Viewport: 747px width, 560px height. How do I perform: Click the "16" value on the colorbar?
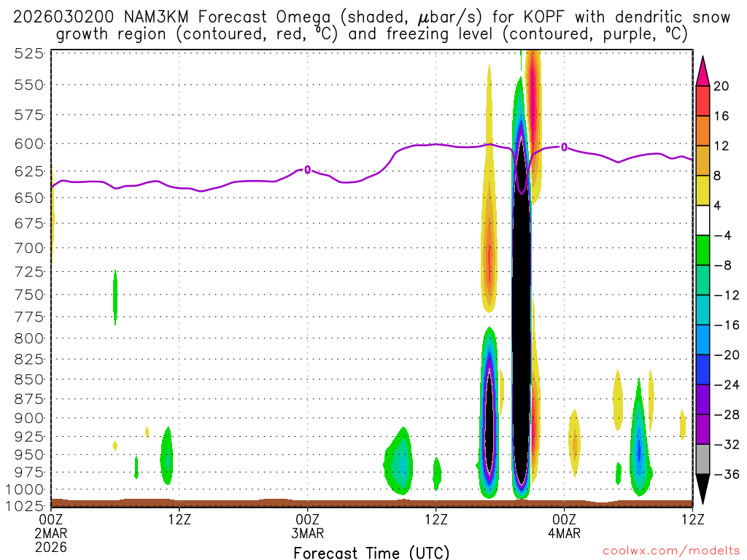pyautogui.click(x=721, y=116)
